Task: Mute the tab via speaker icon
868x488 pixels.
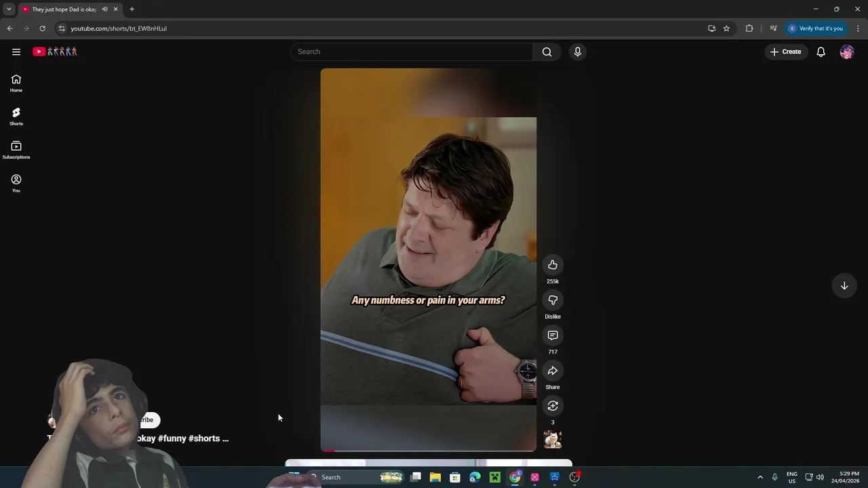Action: 104,9
